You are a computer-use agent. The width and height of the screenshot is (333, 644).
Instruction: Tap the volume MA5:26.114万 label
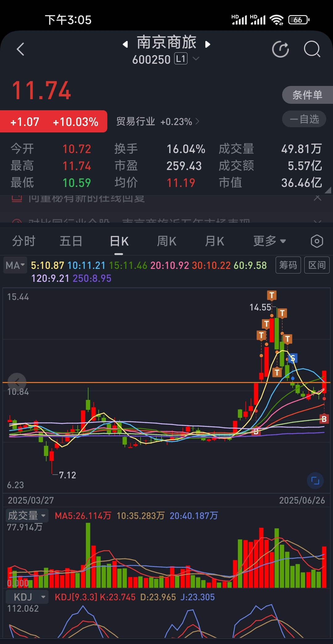click(x=83, y=516)
